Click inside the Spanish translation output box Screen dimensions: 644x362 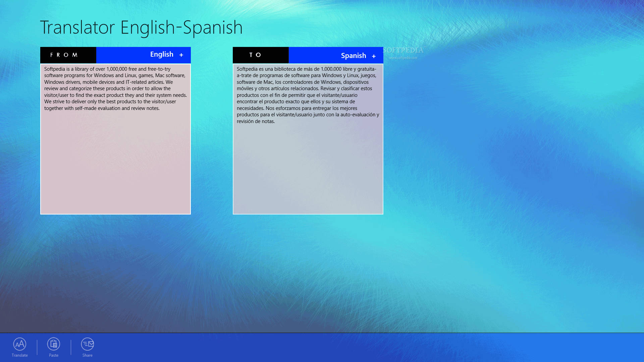click(x=308, y=168)
